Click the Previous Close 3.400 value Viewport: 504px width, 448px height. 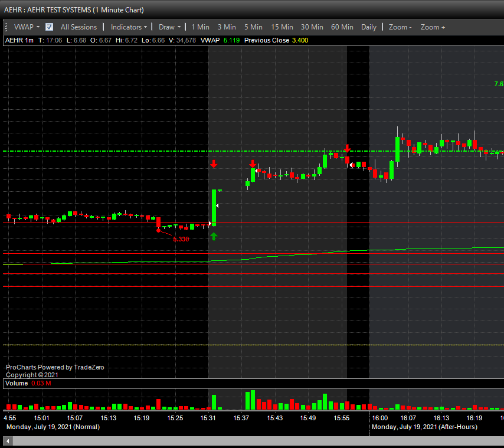tap(300, 40)
